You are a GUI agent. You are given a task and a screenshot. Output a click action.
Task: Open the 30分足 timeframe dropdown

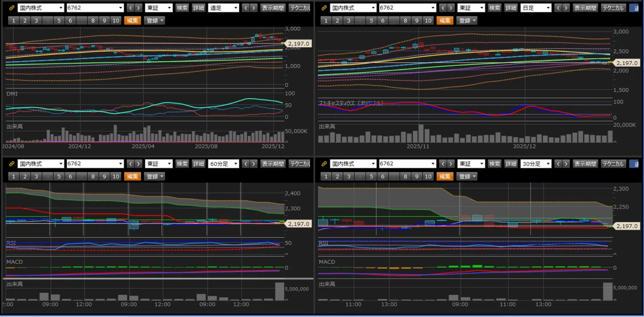click(x=536, y=164)
